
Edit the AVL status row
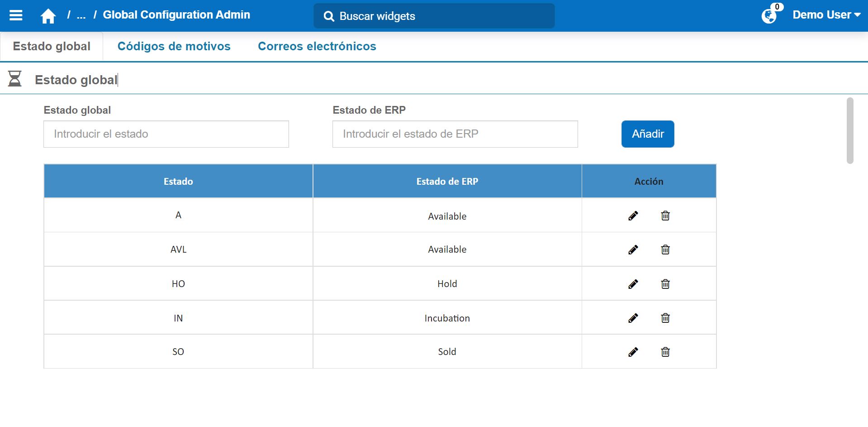click(633, 249)
